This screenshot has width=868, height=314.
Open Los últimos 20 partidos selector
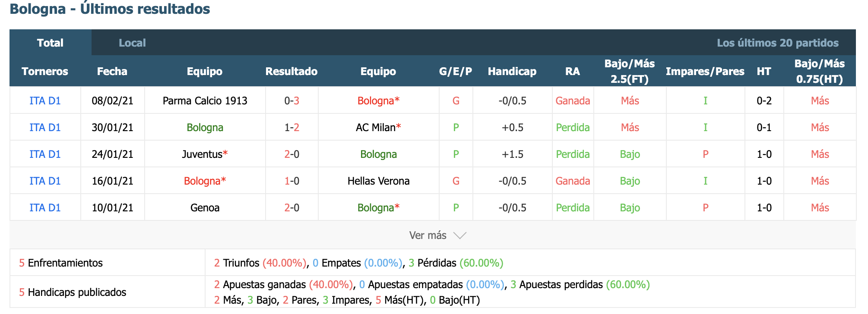click(777, 43)
